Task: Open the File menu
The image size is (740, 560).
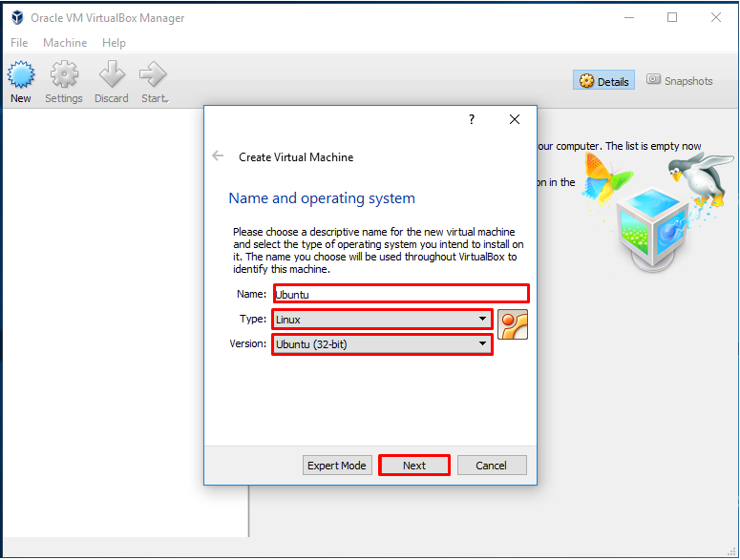Action: 19,43
